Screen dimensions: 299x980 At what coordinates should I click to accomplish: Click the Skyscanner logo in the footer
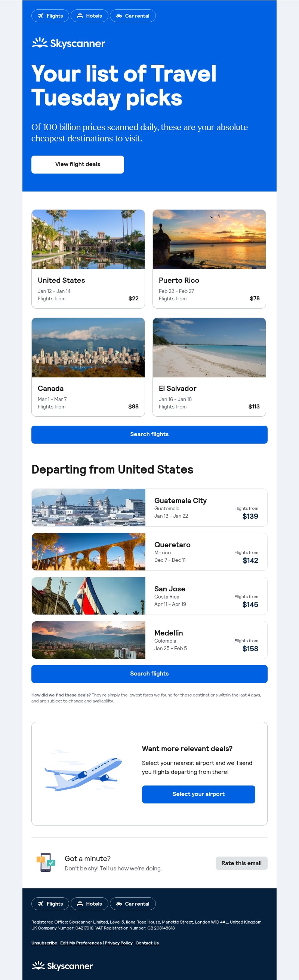(62, 965)
